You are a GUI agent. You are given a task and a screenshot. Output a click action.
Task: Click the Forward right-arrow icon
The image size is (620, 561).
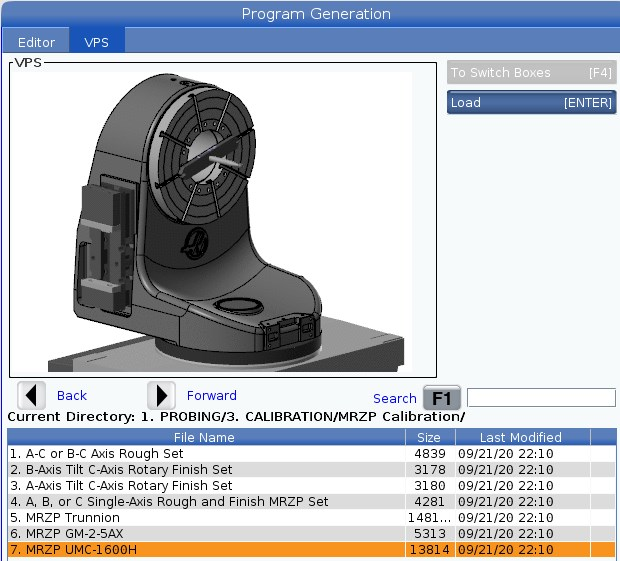pyautogui.click(x=161, y=395)
